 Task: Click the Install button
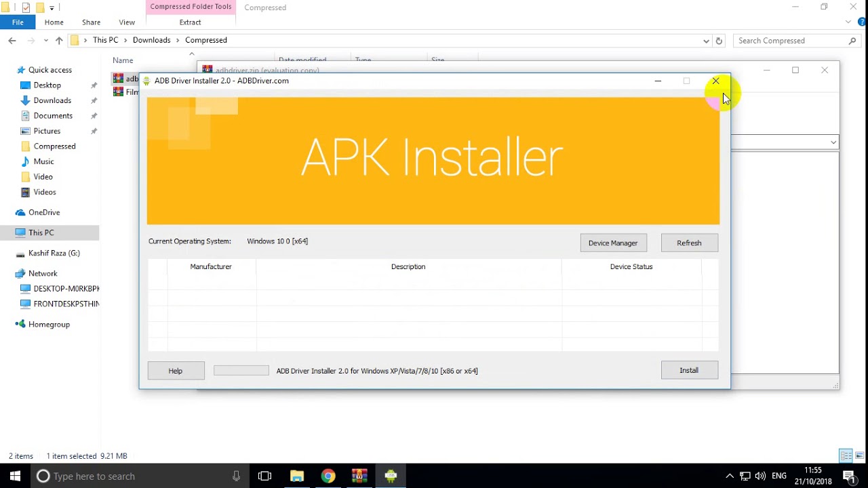tap(689, 370)
